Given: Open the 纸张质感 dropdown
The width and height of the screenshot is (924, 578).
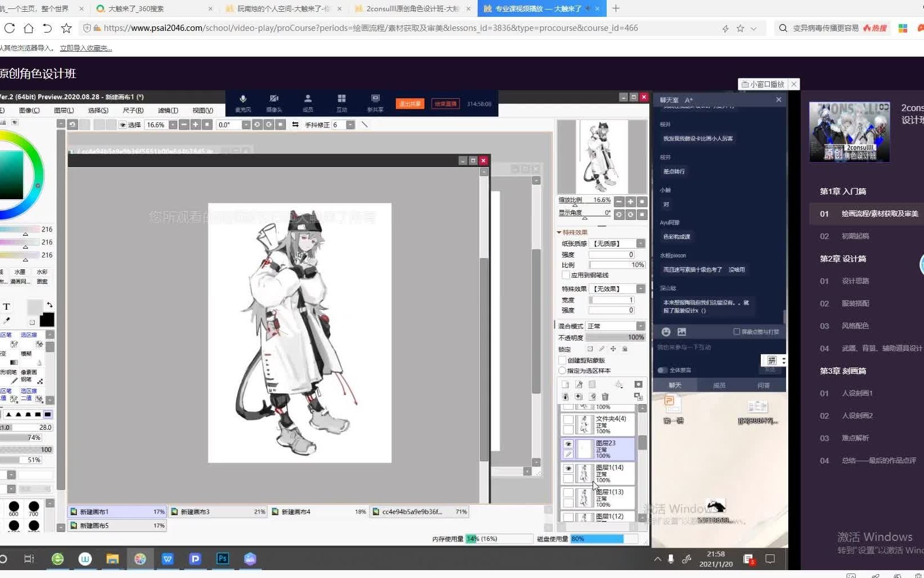Looking at the screenshot, I should point(640,243).
